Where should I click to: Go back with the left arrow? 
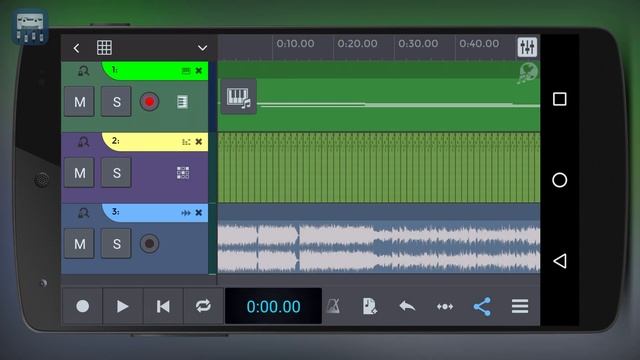pos(76,48)
